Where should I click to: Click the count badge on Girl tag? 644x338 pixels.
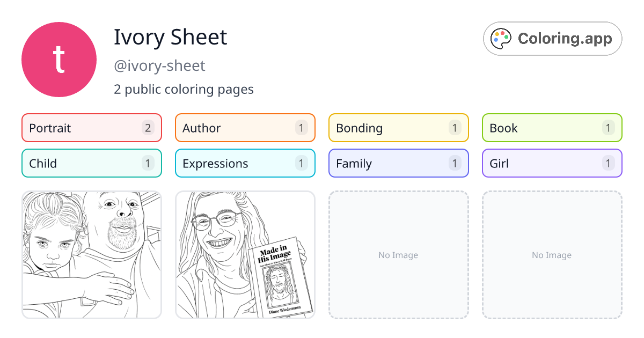608,163
